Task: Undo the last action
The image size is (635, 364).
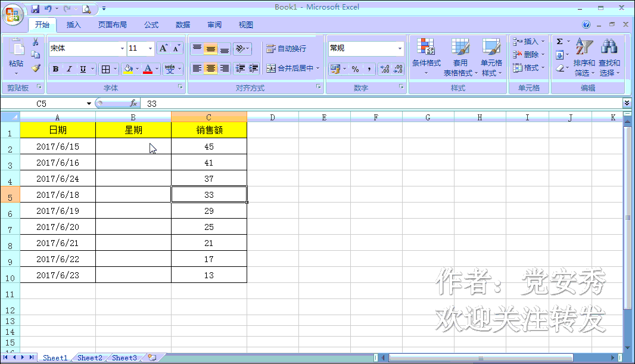Action: point(48,8)
